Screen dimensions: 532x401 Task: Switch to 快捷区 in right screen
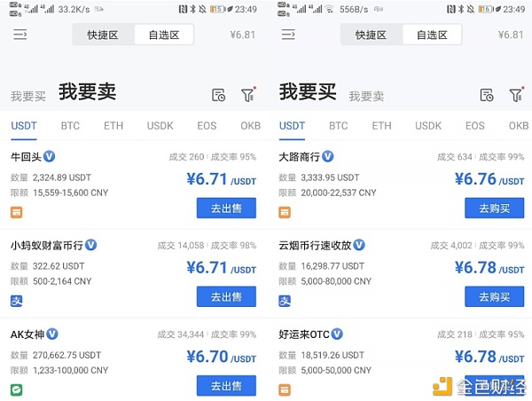pos(371,35)
